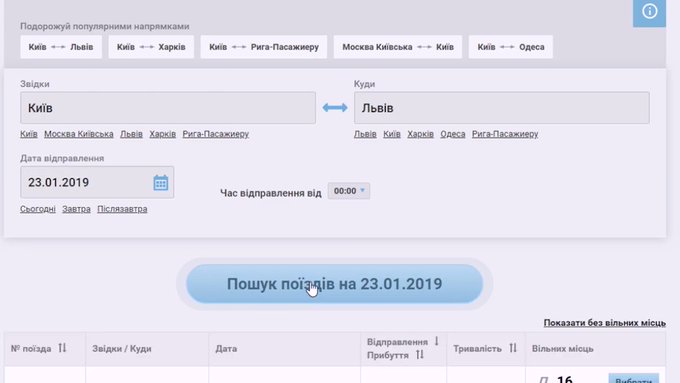Set date with Післязавтра link

click(122, 209)
